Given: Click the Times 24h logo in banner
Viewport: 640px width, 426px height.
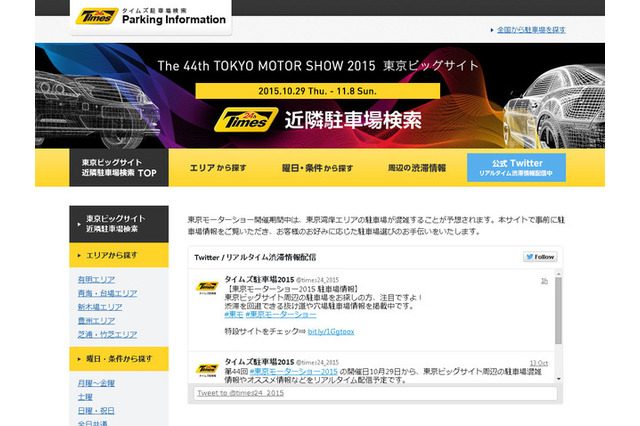Looking at the screenshot, I should coord(246,120).
